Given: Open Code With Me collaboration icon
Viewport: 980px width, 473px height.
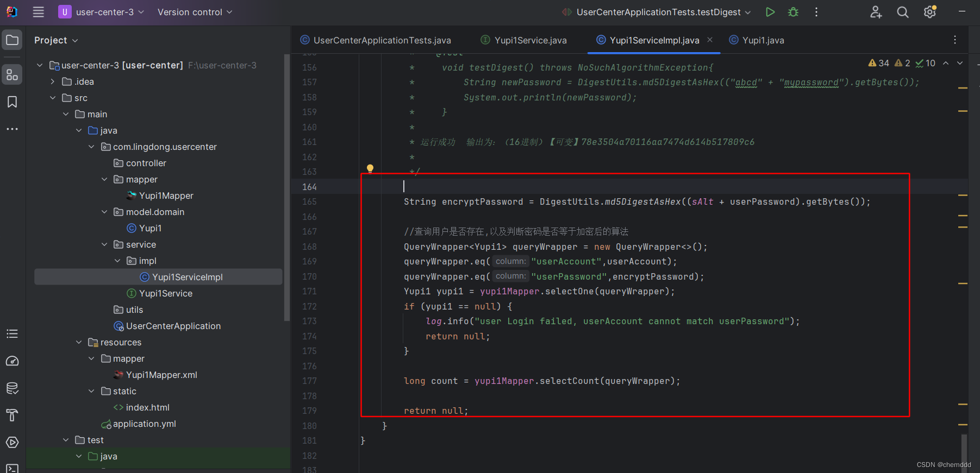Looking at the screenshot, I should 876,12.
